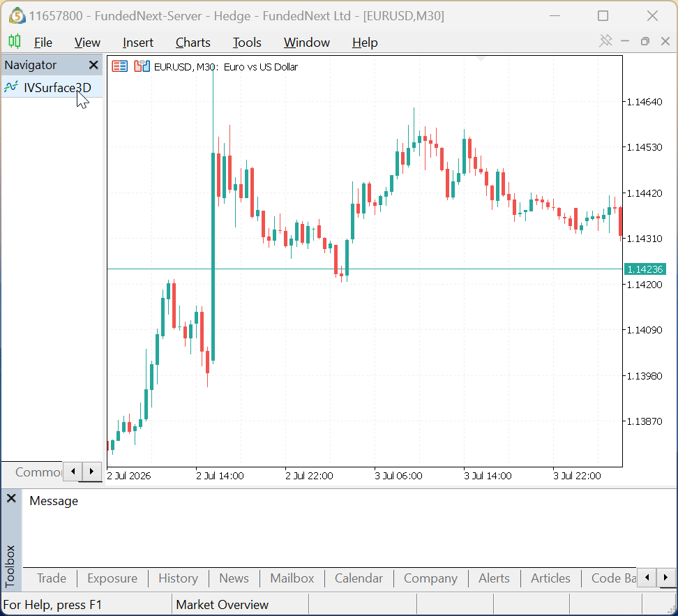678x616 pixels.
Task: Open the Help menu
Action: pos(365,43)
